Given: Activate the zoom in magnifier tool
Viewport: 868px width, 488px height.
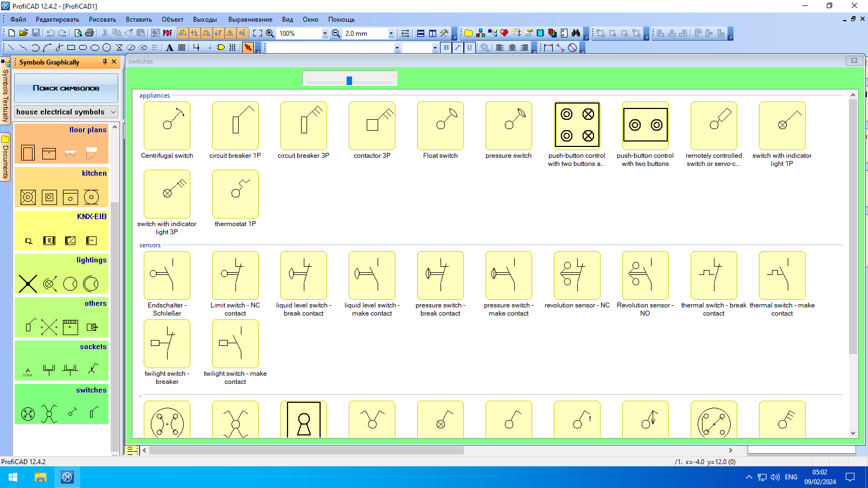Looking at the screenshot, I should point(270,33).
